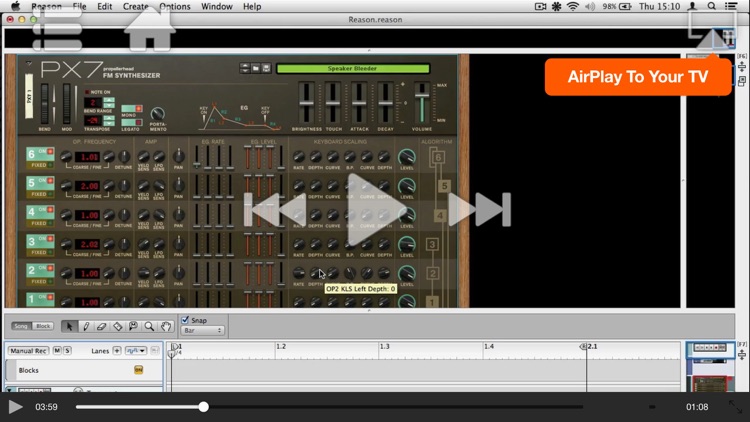Image resolution: width=750 pixels, height=422 pixels.
Task: Switch sequencer to Block view
Action: click(43, 326)
